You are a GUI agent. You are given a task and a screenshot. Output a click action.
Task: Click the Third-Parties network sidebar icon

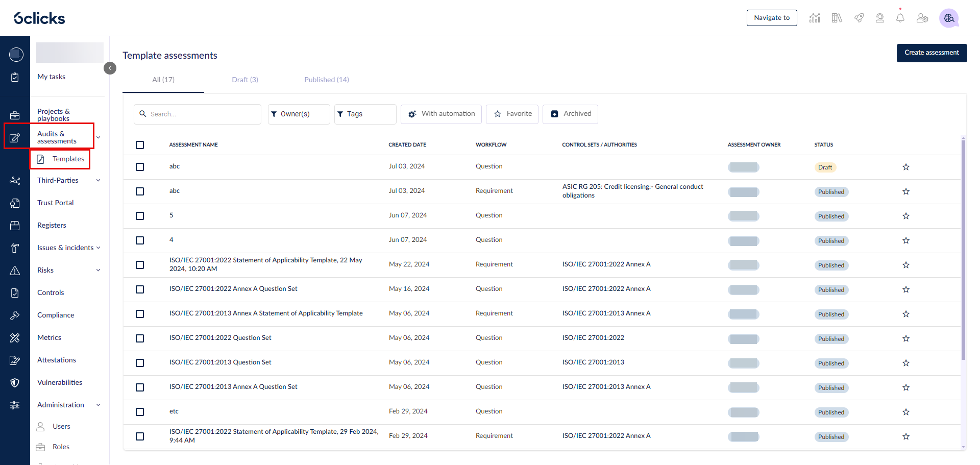[15, 181]
